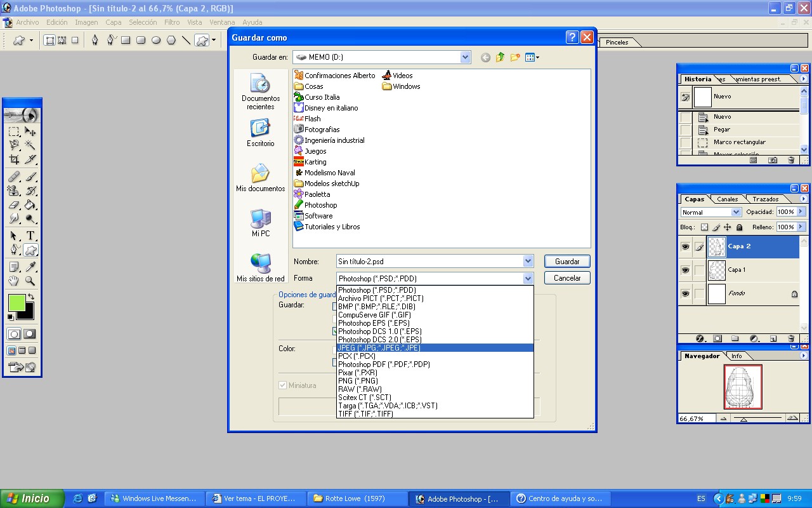
Task: Hide Fondo layer with eye icon
Action: [685, 293]
